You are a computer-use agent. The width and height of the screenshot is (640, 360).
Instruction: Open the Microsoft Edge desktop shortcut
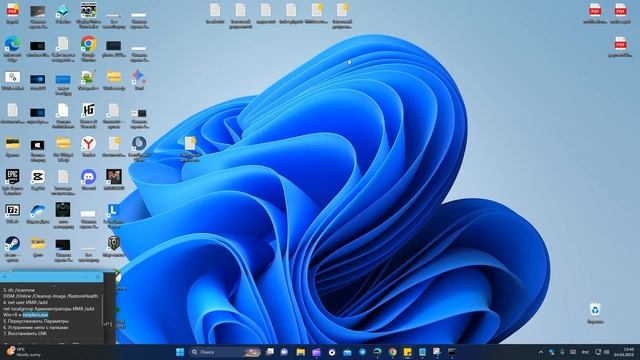coord(12,44)
